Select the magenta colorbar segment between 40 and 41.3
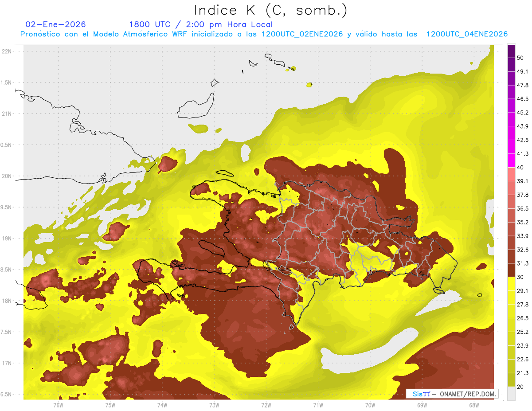Image resolution: width=532 pixels, height=411 pixels. (x=512, y=160)
